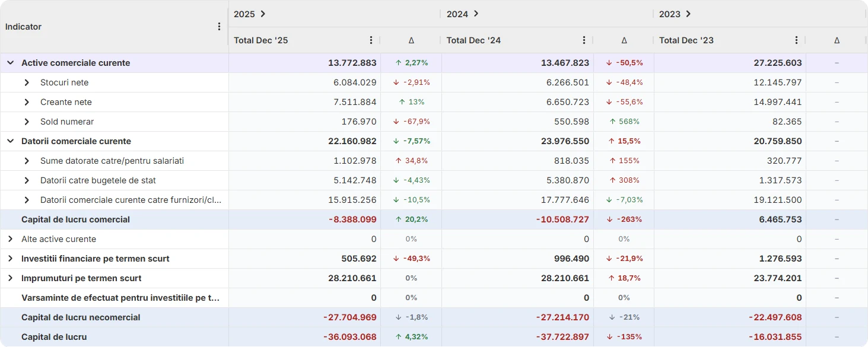Sort by Total Dec '23 header
868x347 pixels.
pos(686,40)
